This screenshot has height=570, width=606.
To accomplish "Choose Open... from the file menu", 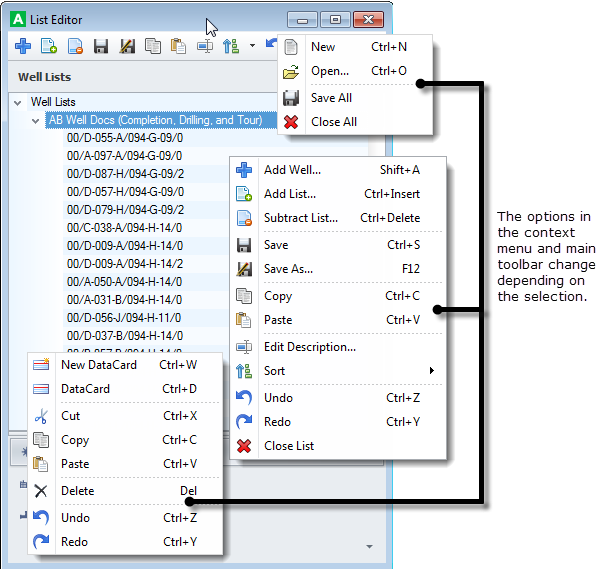I will click(x=329, y=71).
